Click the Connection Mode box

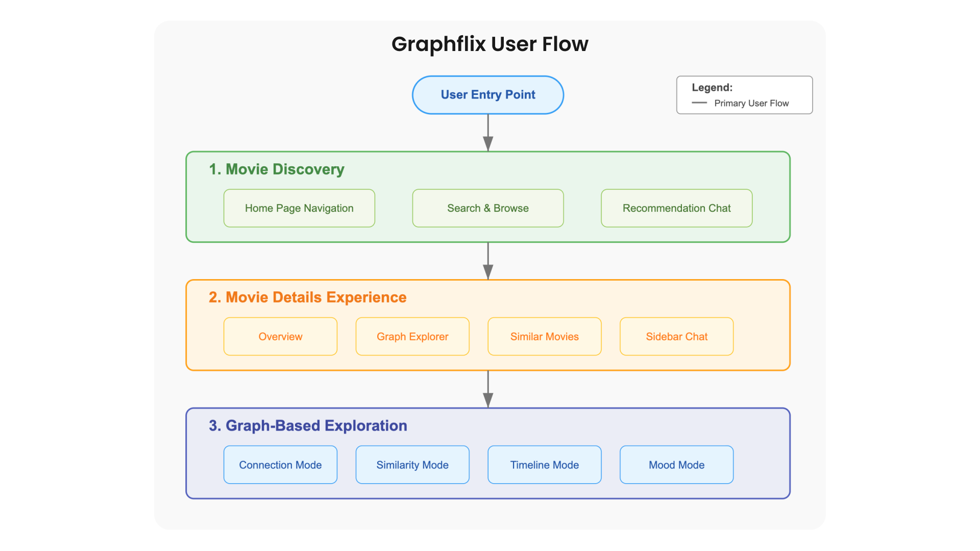(280, 465)
